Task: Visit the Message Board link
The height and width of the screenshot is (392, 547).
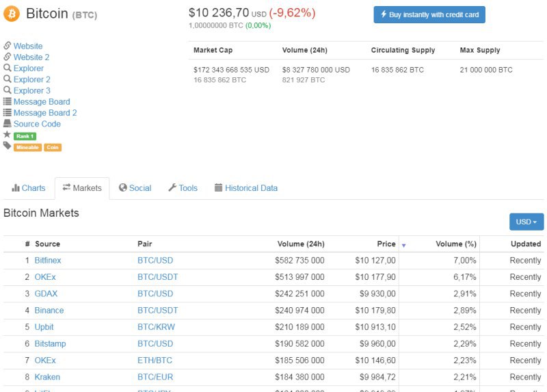Action: tap(42, 101)
